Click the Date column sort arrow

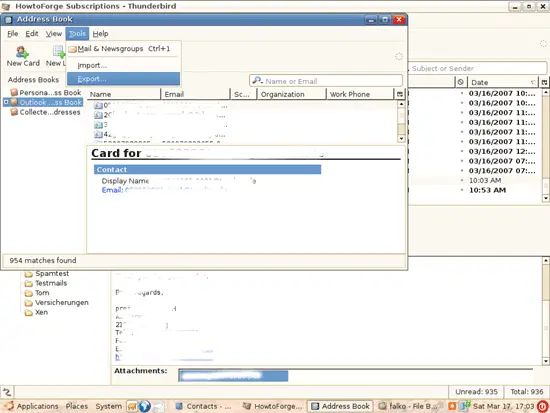pos(533,82)
